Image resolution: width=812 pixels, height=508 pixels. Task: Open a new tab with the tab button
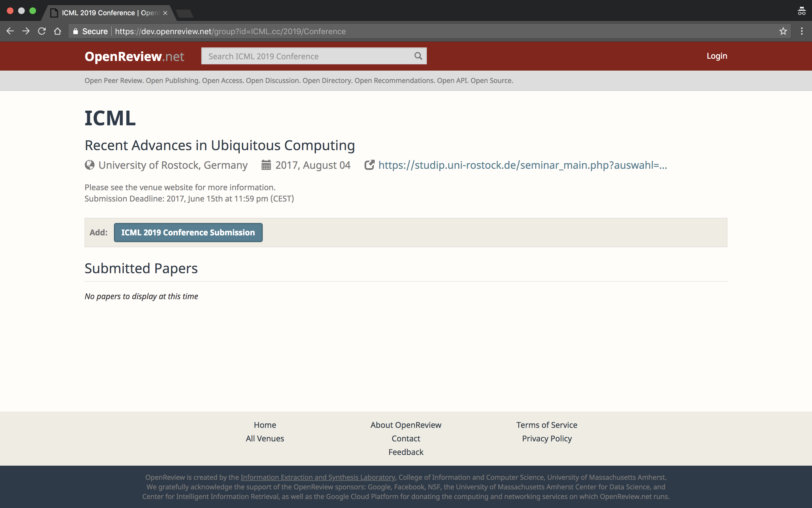[184, 14]
